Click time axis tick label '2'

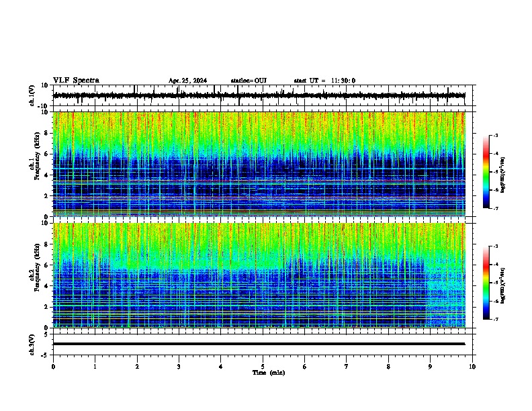137,367
